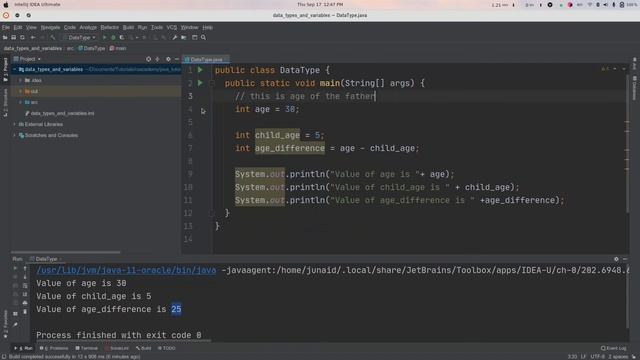Click the editor vertical scrollbar
The width and height of the screenshot is (640, 360).
click(627, 143)
